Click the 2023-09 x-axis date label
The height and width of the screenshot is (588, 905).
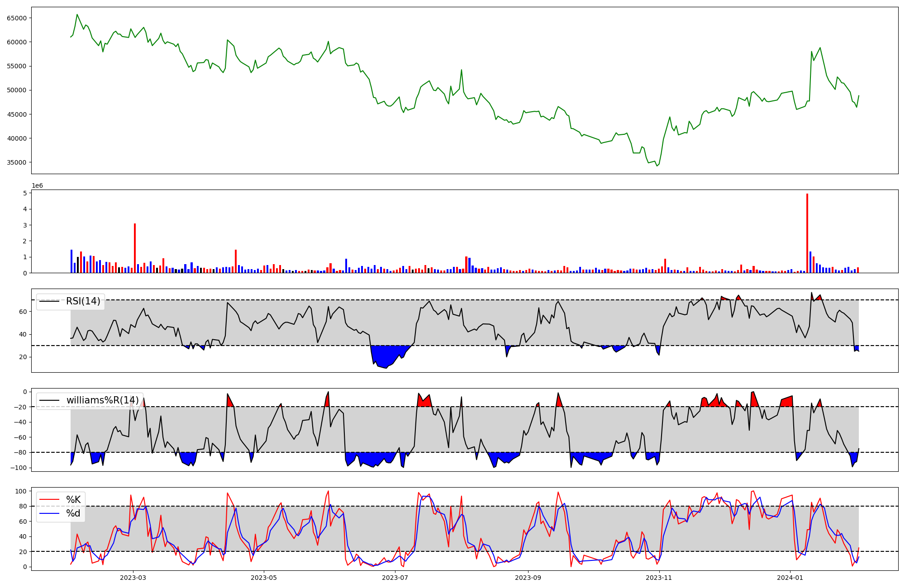coord(528,578)
